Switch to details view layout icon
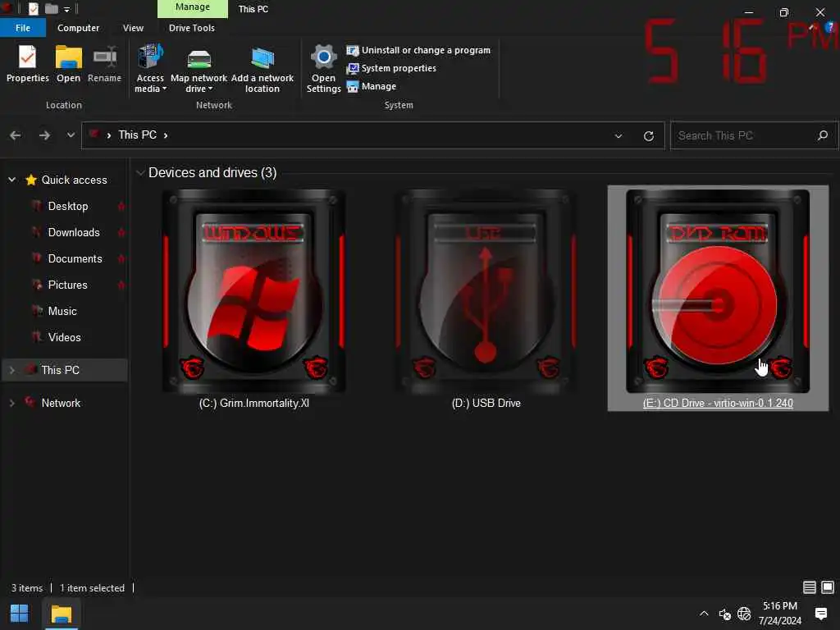 click(x=810, y=587)
